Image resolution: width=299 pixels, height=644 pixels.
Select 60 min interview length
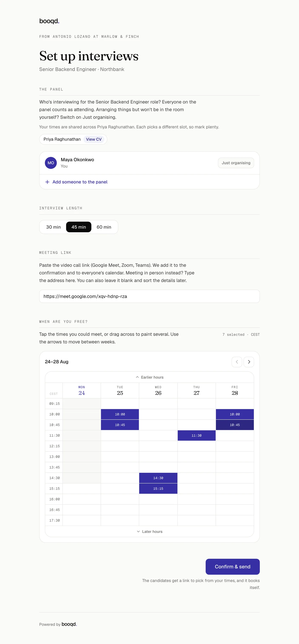(x=104, y=227)
